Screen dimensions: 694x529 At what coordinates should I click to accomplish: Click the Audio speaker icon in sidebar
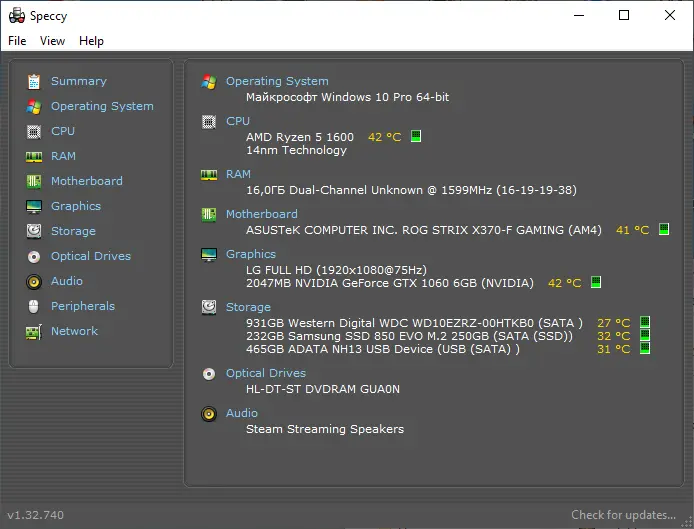coord(34,282)
